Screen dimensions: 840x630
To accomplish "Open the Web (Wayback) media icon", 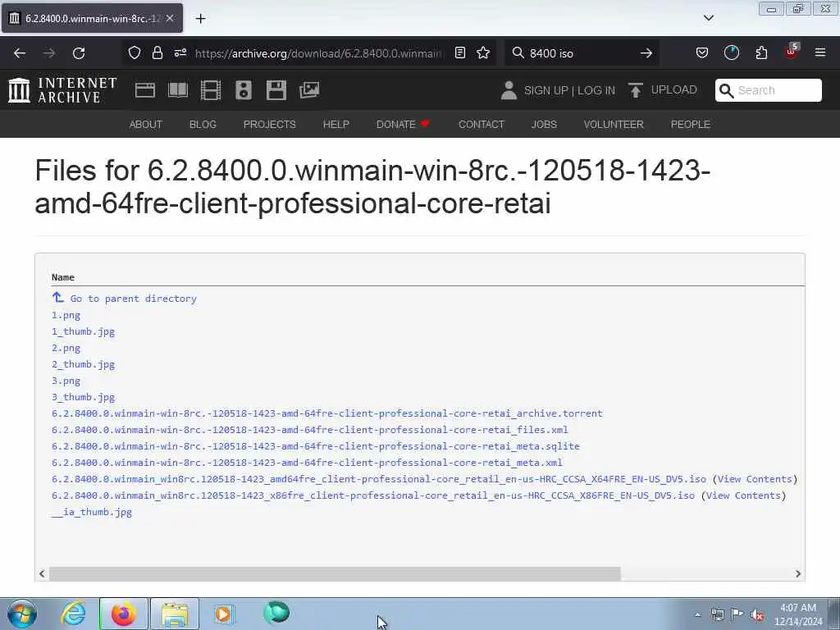I will tap(145, 90).
